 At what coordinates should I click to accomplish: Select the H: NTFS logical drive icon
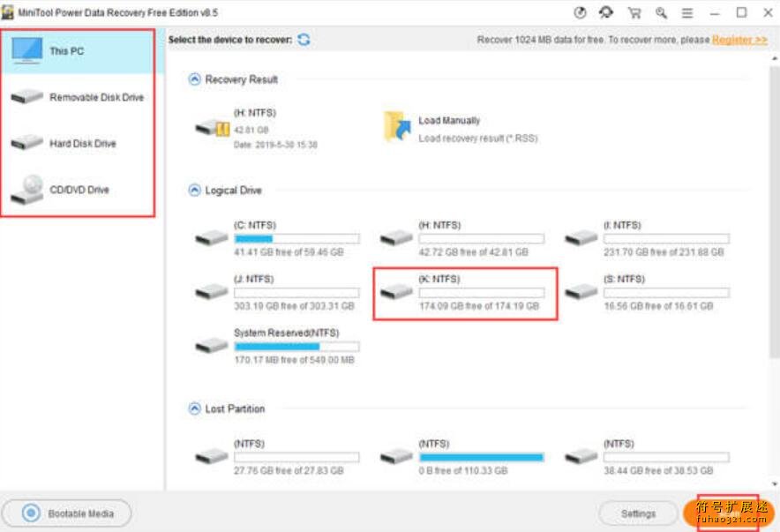point(396,238)
